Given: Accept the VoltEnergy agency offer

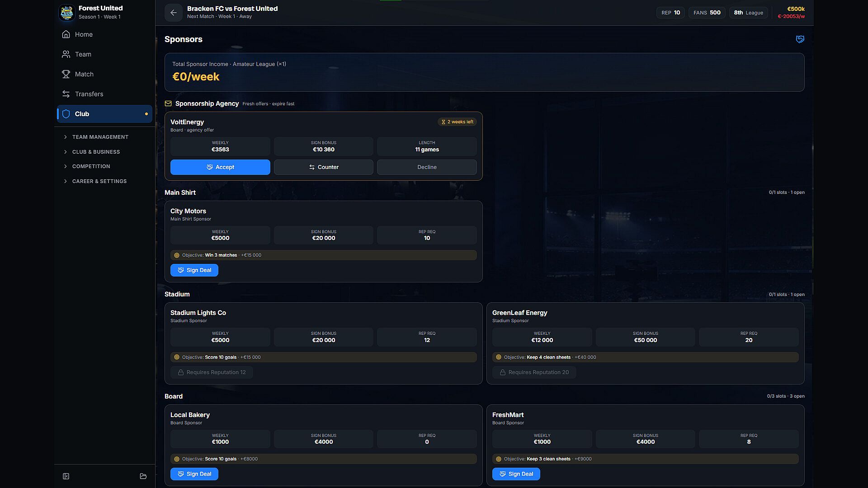Looking at the screenshot, I should [x=220, y=167].
